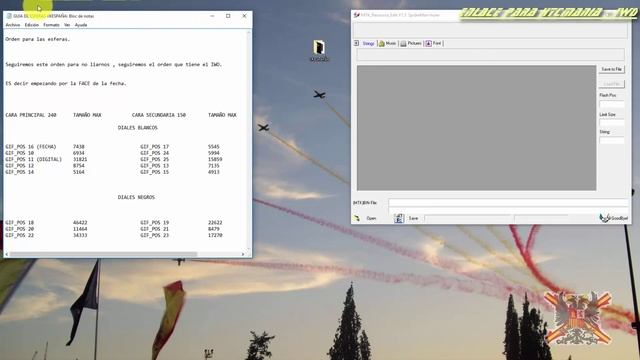640x360 pixels.
Task: Click the "GIF_POS 22" entry text
Action: click(20, 236)
